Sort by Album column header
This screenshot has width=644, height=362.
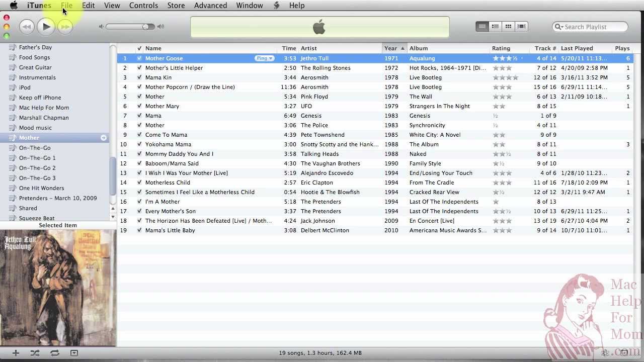click(x=448, y=48)
